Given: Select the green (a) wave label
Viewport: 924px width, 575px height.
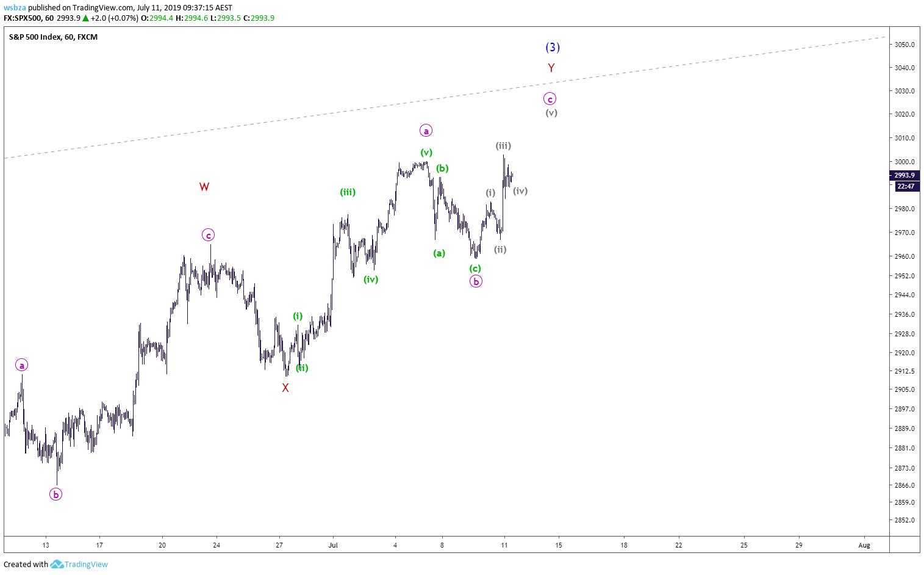Looking at the screenshot, I should [439, 253].
